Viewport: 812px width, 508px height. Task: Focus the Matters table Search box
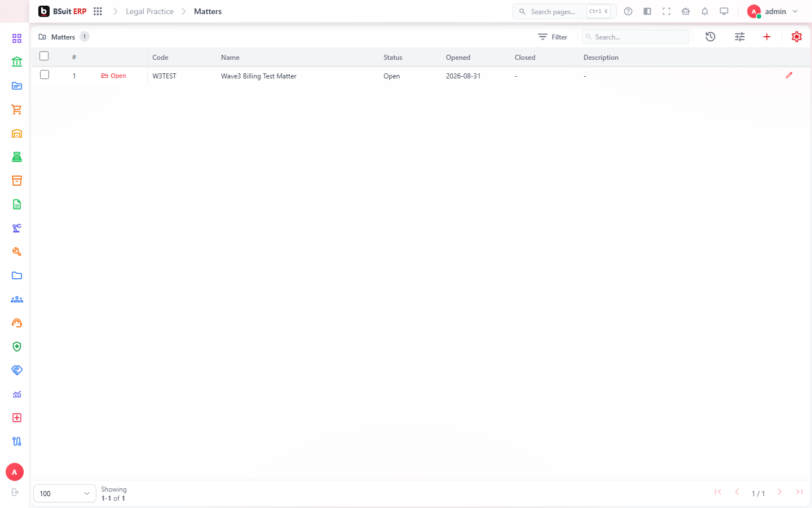636,37
